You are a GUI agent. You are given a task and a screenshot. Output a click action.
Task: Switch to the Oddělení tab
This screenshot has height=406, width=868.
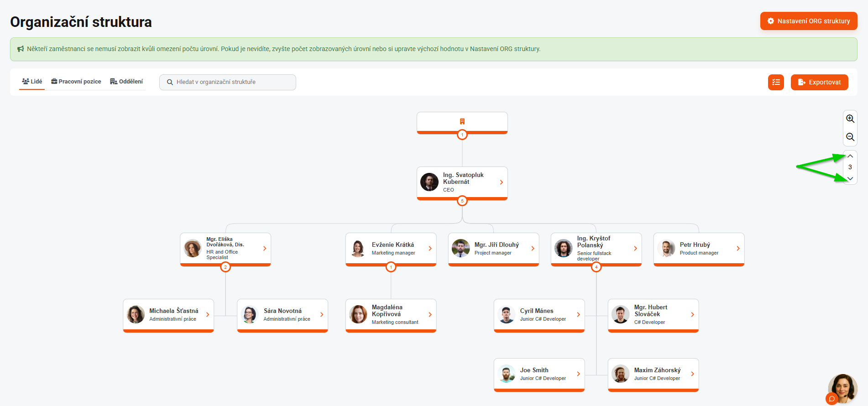point(126,82)
